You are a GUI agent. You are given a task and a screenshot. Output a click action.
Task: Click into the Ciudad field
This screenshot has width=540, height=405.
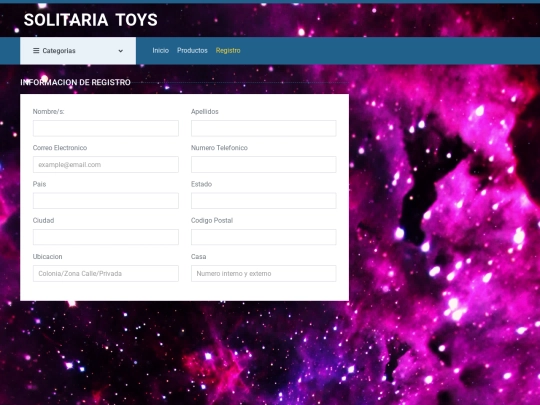(106, 237)
